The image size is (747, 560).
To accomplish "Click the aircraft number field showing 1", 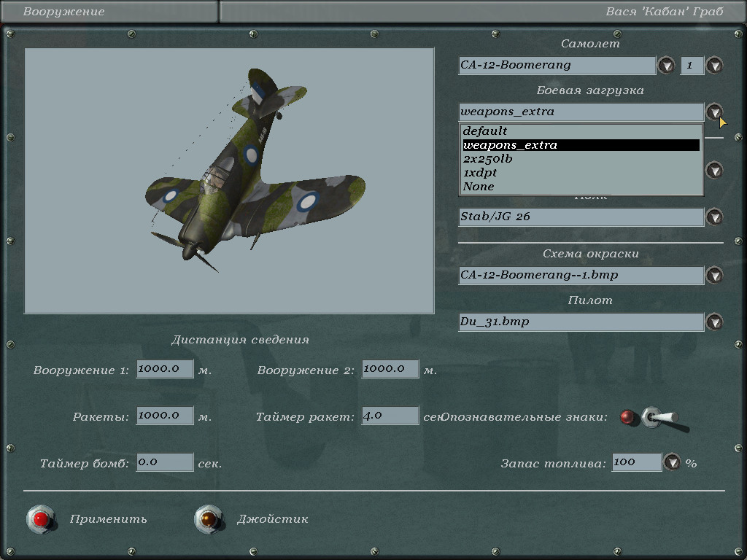I will coord(692,65).
